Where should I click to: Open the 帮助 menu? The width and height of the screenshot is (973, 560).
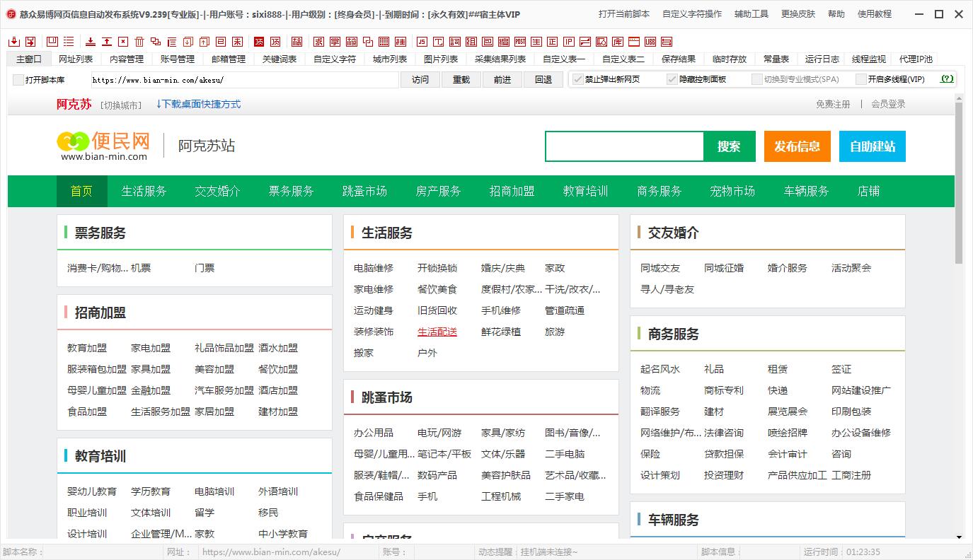tap(836, 14)
